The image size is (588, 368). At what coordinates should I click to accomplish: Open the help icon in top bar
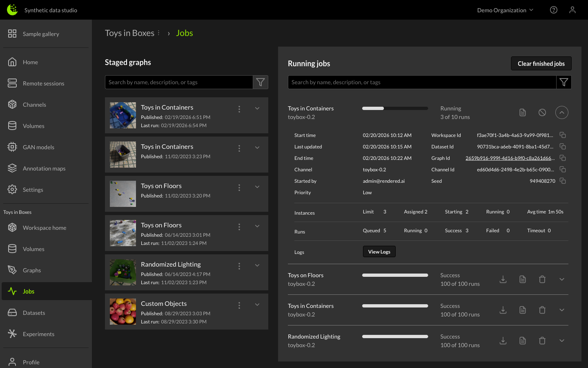[x=553, y=10]
